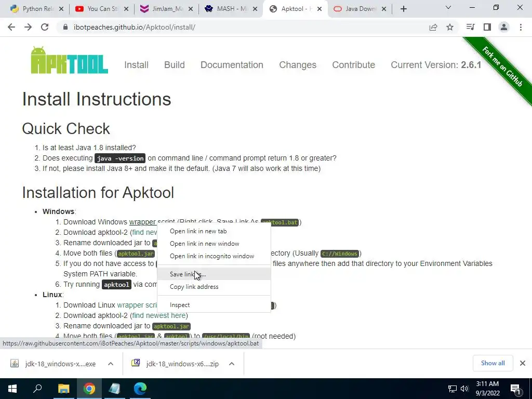Screen dimensions: 532x399
Task: Open the Changes nav link
Action: tap(298, 65)
